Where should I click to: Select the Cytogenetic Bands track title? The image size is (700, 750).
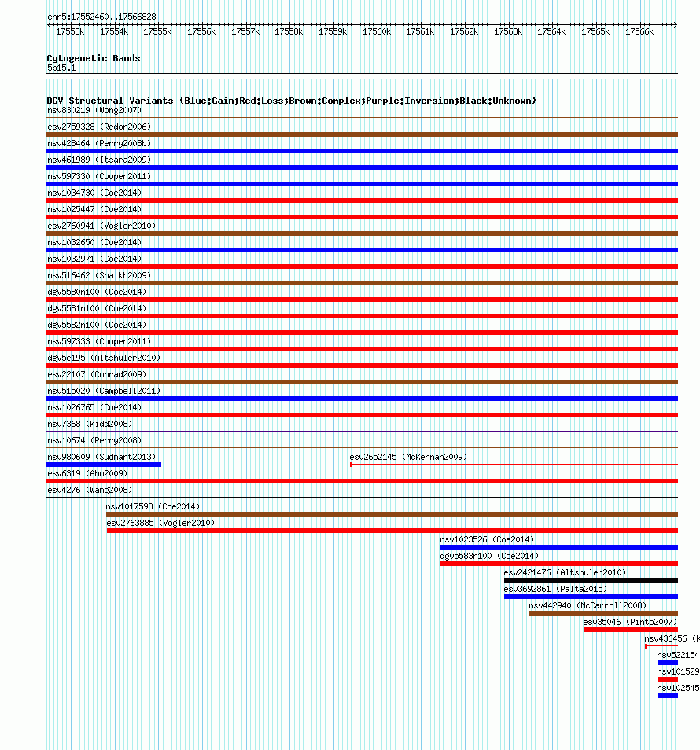94,58
